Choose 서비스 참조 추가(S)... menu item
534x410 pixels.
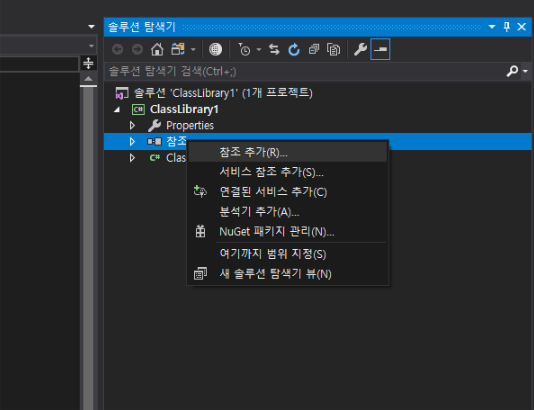click(287, 172)
